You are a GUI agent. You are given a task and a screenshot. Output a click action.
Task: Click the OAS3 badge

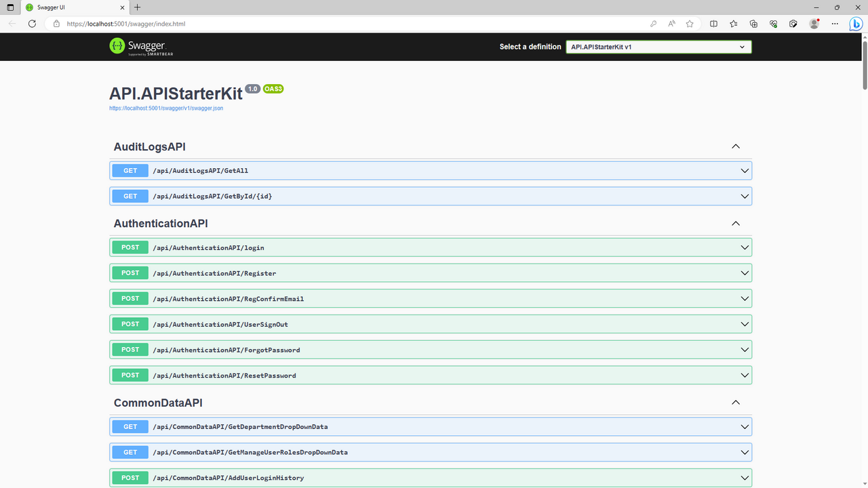coord(273,89)
